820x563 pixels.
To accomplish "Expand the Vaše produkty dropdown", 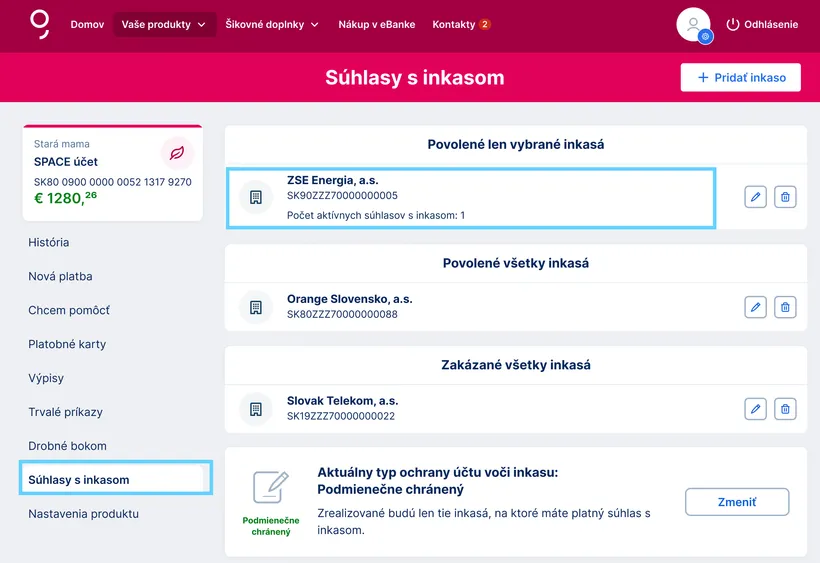I will (164, 24).
